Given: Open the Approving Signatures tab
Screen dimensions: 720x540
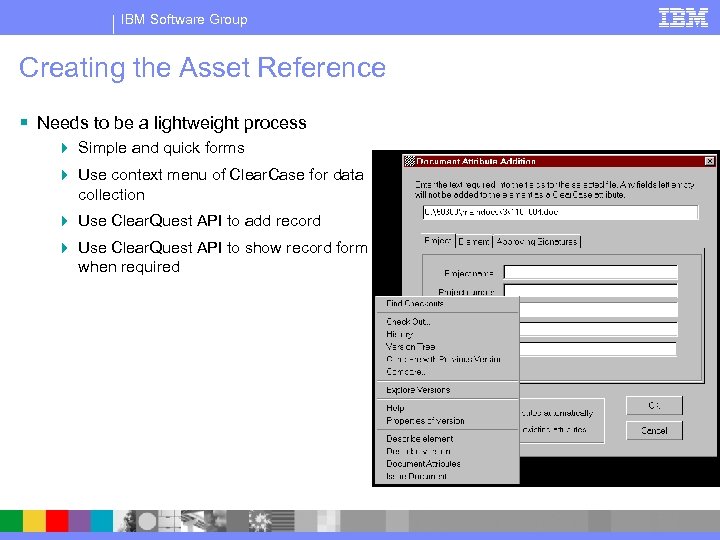Looking at the screenshot, I should 537,242.
